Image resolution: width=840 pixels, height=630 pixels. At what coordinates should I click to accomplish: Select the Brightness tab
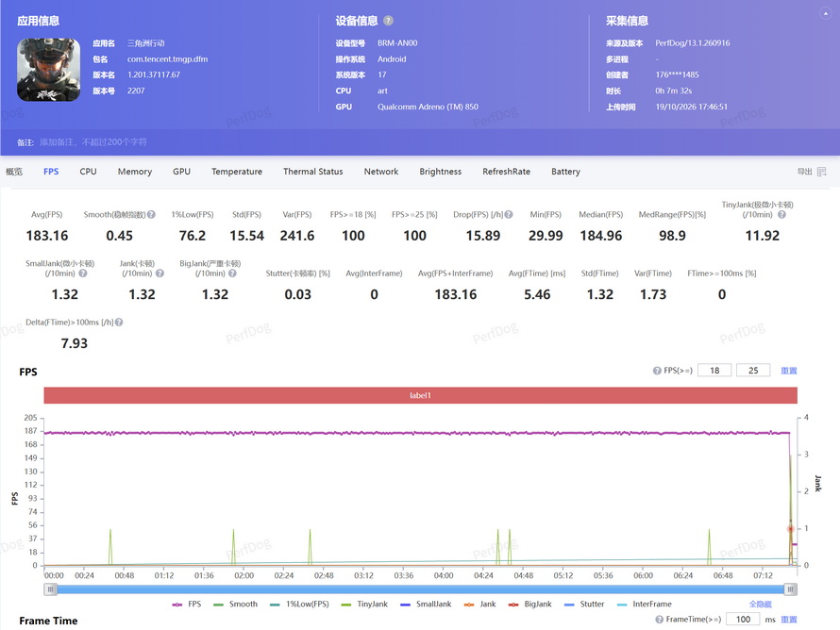(441, 172)
